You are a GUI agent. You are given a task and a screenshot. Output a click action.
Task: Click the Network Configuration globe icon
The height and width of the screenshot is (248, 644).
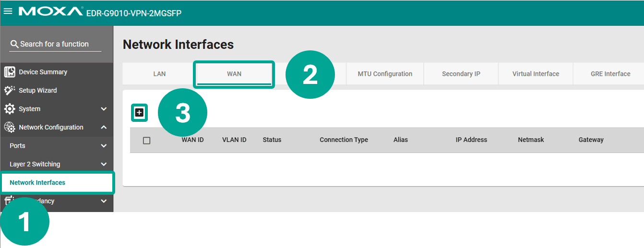10,127
